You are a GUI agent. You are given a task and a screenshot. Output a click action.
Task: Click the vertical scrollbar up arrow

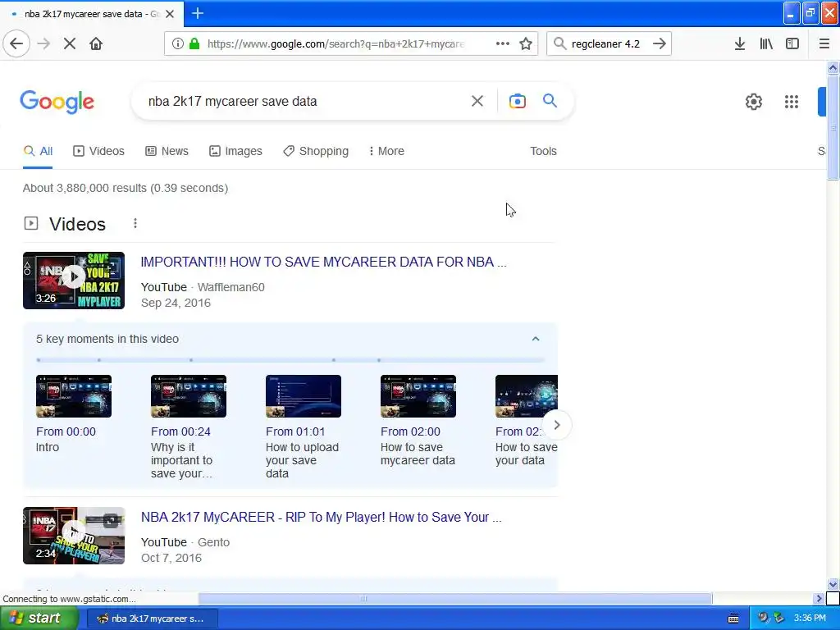pos(833,67)
